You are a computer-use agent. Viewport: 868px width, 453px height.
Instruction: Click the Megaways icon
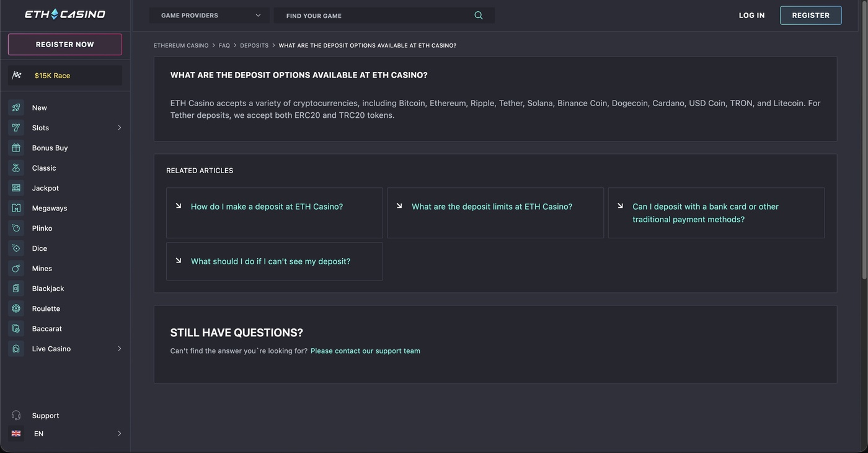point(16,208)
